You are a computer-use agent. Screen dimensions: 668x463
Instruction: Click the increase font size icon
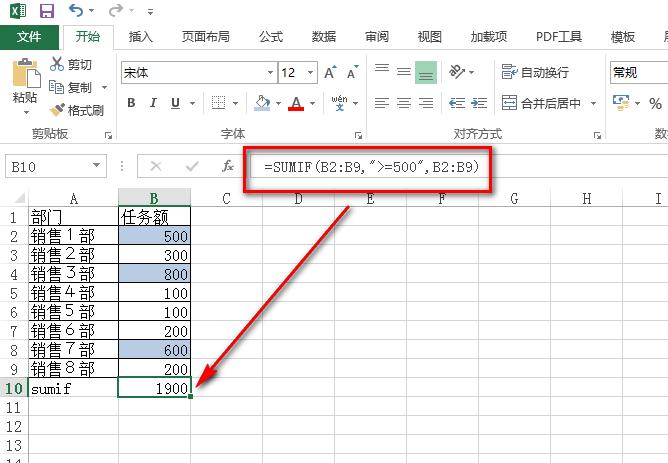[331, 72]
